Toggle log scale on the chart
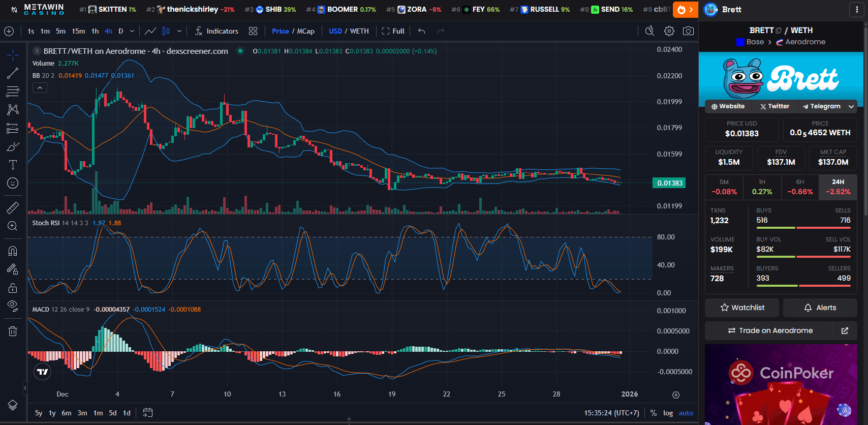This screenshot has width=868, height=425. [x=668, y=413]
